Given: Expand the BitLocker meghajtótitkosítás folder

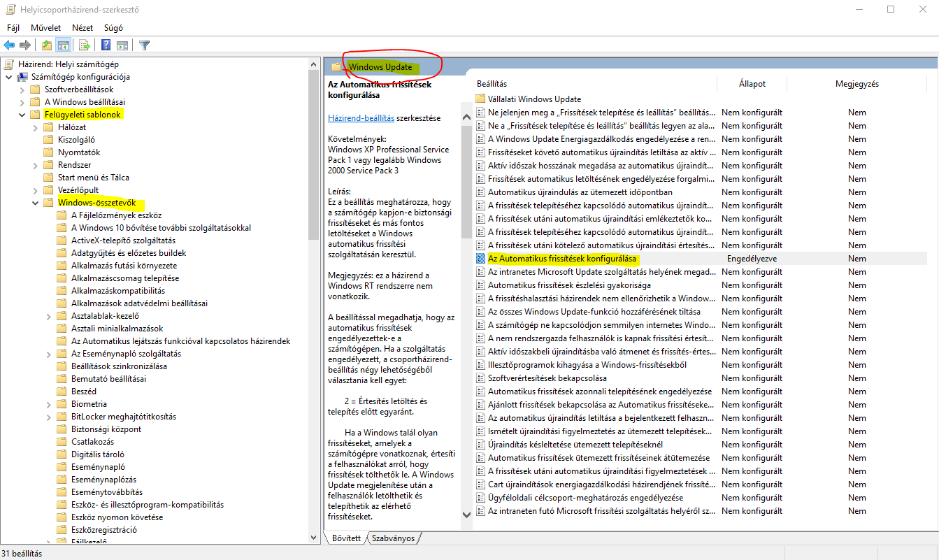Looking at the screenshot, I should click(x=49, y=417).
